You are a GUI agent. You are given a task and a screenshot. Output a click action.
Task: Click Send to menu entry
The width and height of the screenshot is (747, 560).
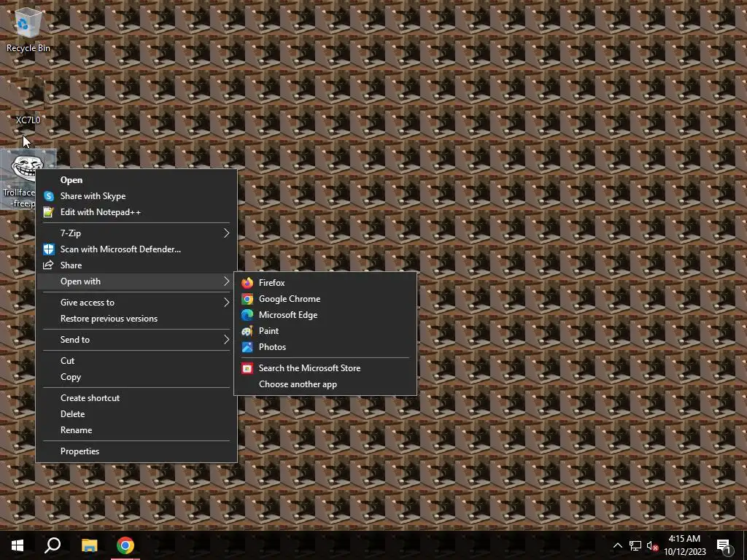pos(136,340)
